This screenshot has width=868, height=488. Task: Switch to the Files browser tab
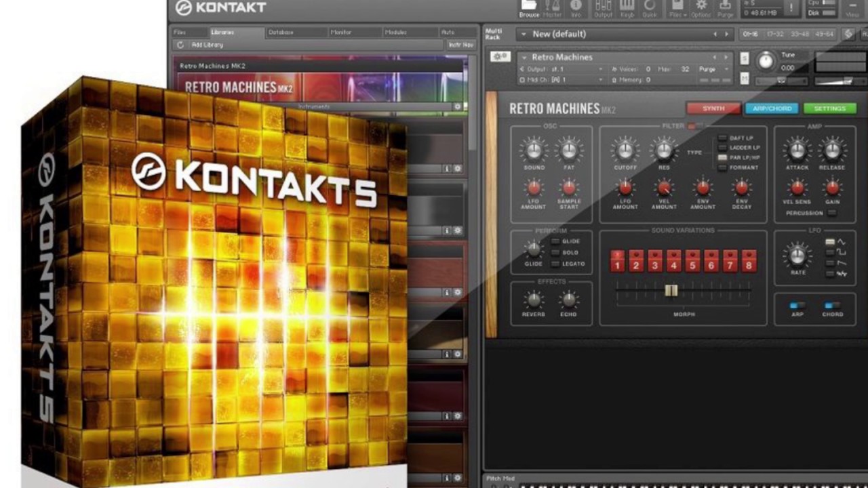188,32
